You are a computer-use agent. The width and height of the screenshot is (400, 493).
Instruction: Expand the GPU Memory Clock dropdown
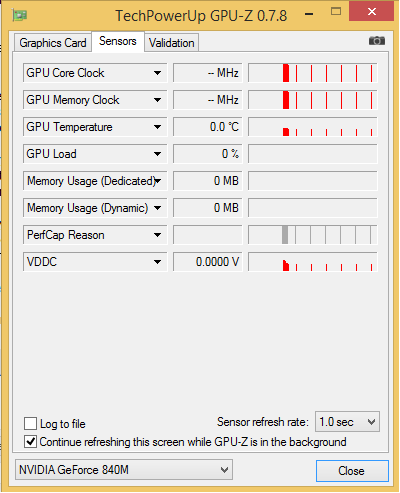coord(95,100)
